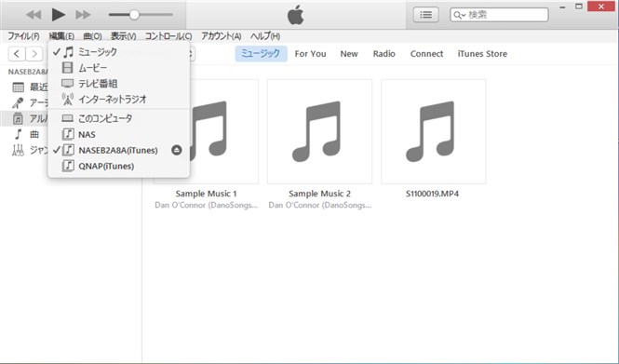Click the Apple logo in the display area
This screenshot has height=364, width=619.
(296, 15)
